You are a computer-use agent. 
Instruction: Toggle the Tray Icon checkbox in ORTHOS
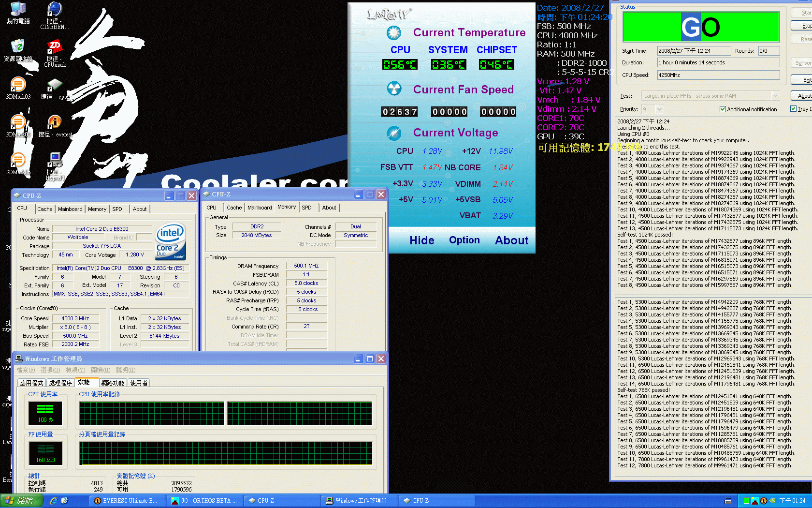pyautogui.click(x=793, y=109)
